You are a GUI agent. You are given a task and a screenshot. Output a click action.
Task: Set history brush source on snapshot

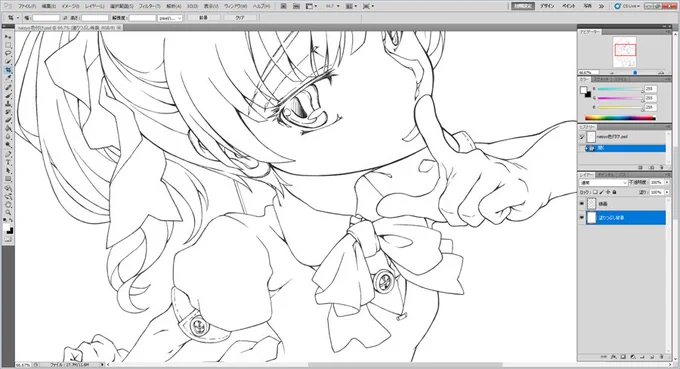[x=582, y=137]
